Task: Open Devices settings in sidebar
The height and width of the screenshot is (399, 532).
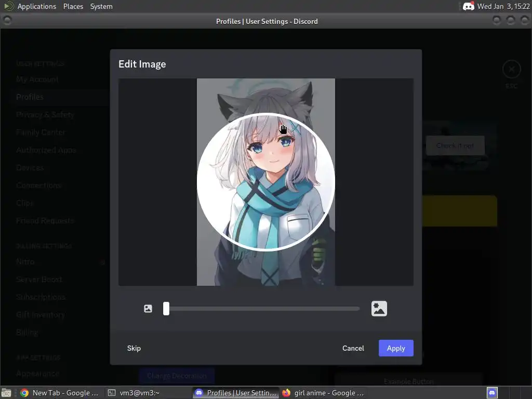Action: click(x=30, y=168)
